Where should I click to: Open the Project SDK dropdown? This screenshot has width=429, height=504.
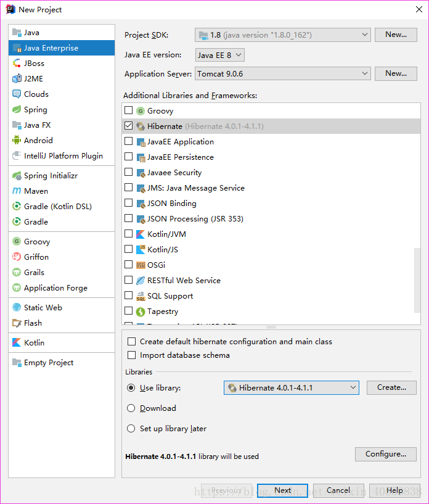282,35
